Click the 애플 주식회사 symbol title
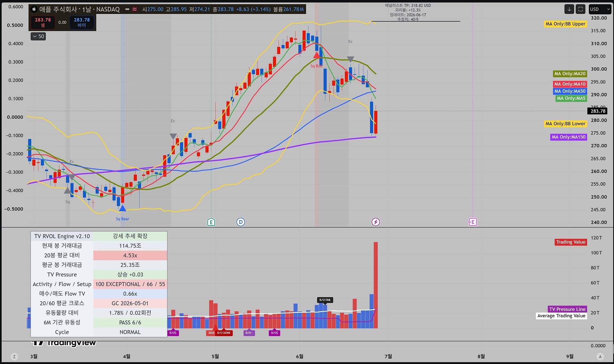 (58, 9)
